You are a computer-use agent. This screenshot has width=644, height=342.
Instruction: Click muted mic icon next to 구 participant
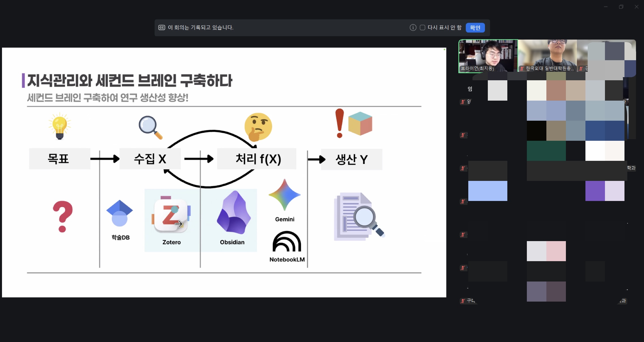pos(463,301)
